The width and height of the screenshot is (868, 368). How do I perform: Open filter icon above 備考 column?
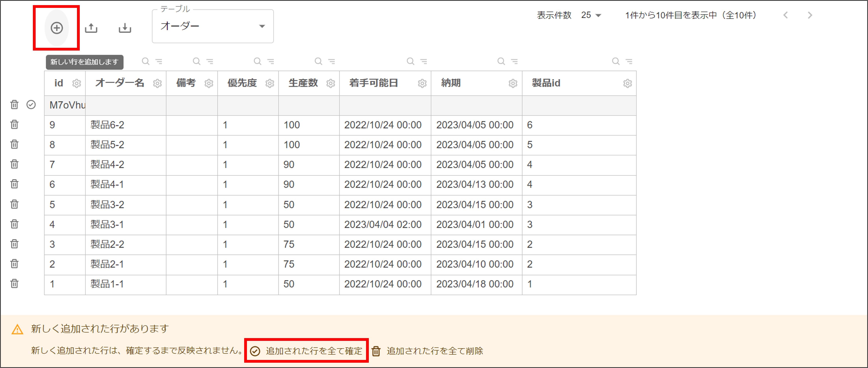210,61
